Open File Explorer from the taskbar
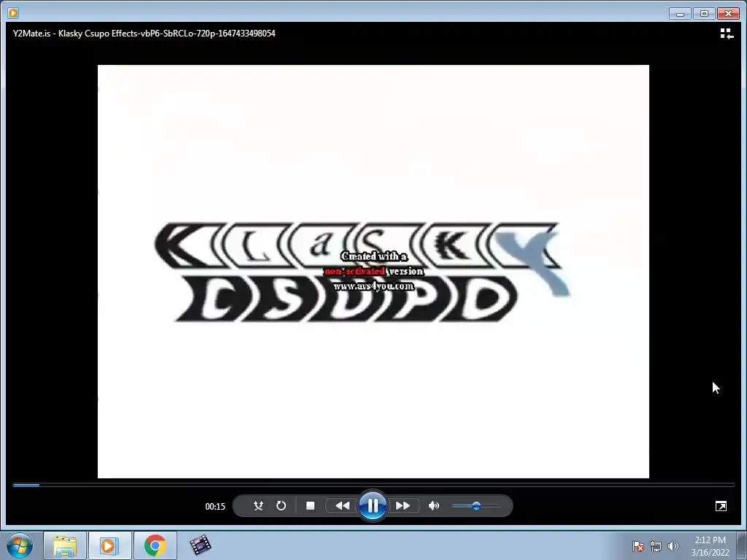The width and height of the screenshot is (747, 560). [65, 545]
